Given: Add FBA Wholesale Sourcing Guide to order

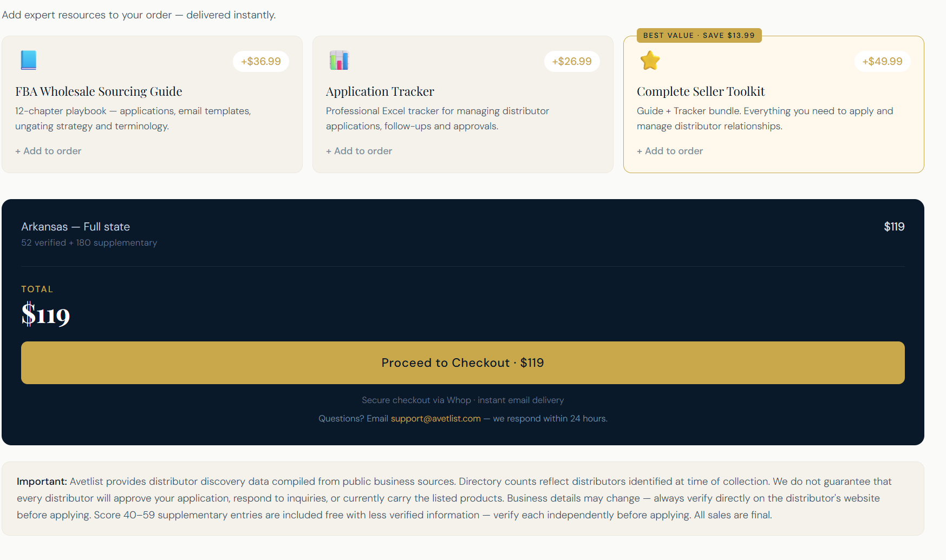Looking at the screenshot, I should click(48, 151).
